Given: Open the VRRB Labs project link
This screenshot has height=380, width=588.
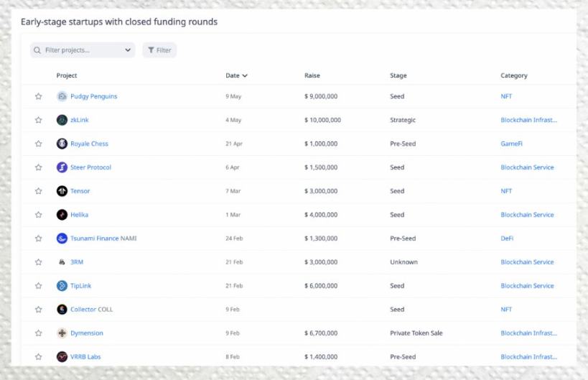Looking at the screenshot, I should 85,356.
